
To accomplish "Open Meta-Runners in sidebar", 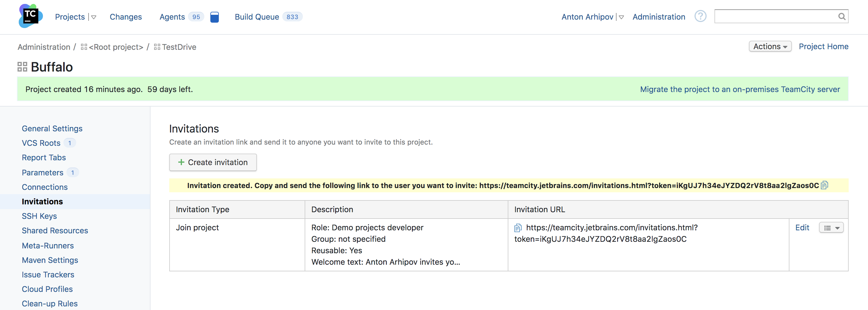I will pyautogui.click(x=47, y=246).
